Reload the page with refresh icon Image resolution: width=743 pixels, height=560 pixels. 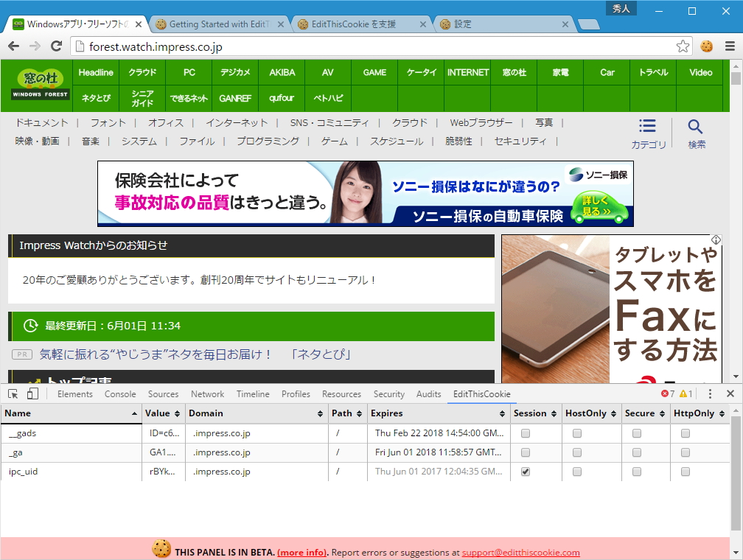click(56, 46)
